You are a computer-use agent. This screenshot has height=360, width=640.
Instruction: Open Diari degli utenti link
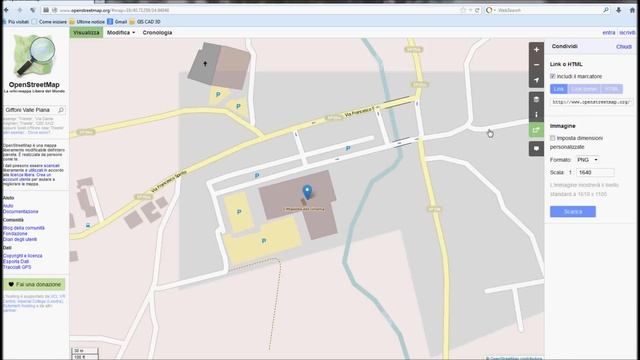[20, 239]
